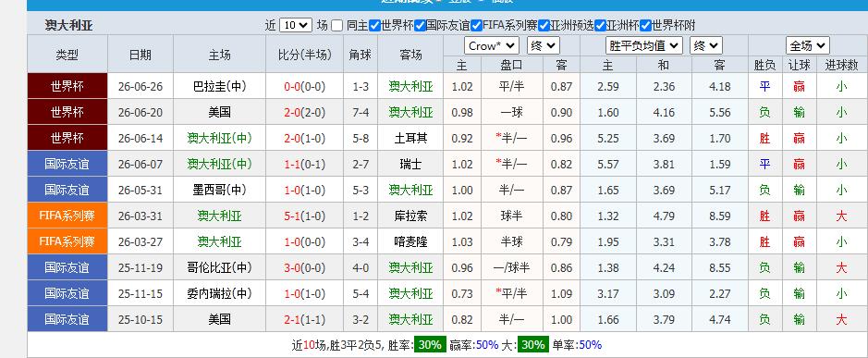Click the 角球 column header
Screen dimensions: 868x358
(x=361, y=55)
